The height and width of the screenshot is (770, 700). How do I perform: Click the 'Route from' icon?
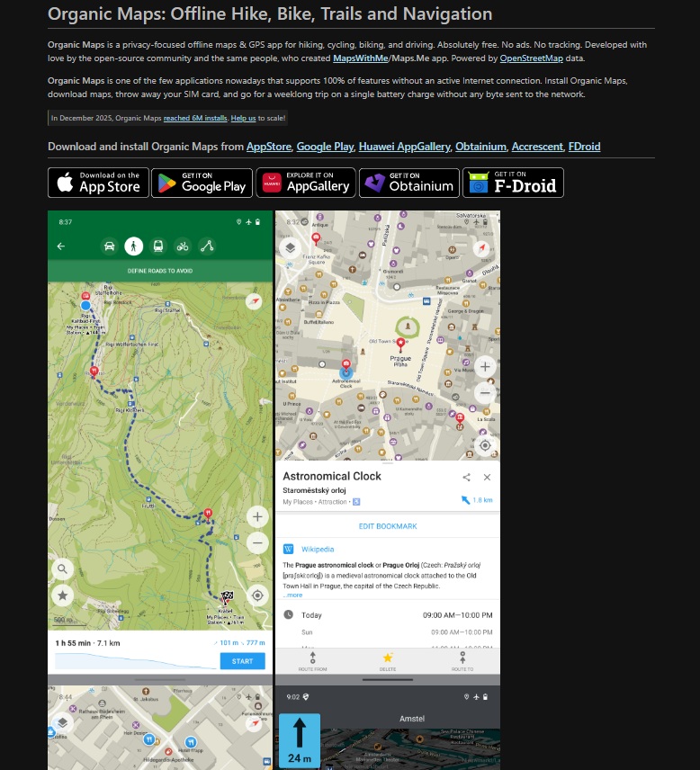point(312,661)
